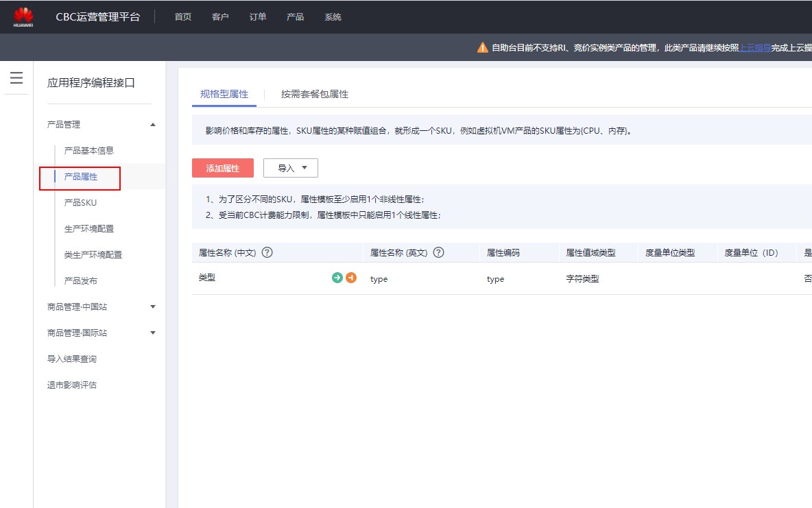The width and height of the screenshot is (812, 508).
Task: Open the 导入 dropdown button
Action: tap(291, 168)
